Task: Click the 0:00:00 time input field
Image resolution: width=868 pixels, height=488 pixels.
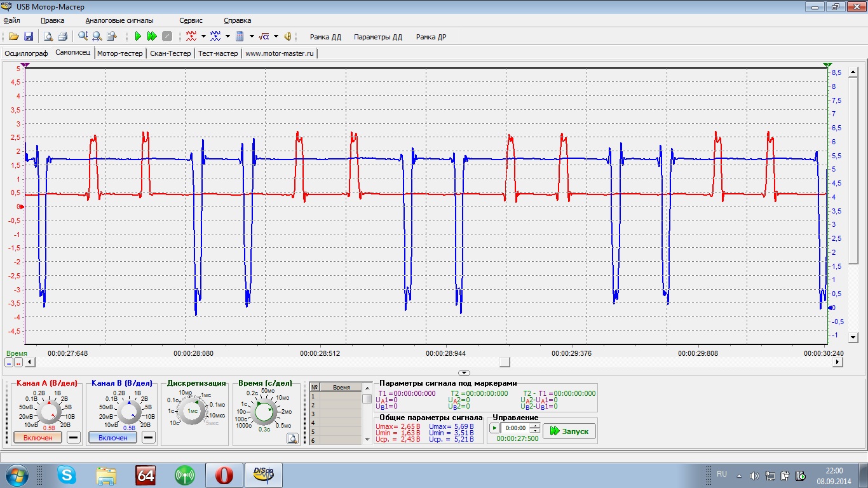Action: 515,428
